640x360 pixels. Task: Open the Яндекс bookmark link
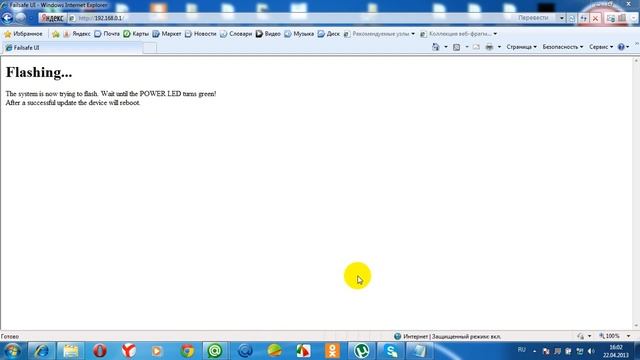coord(77,34)
